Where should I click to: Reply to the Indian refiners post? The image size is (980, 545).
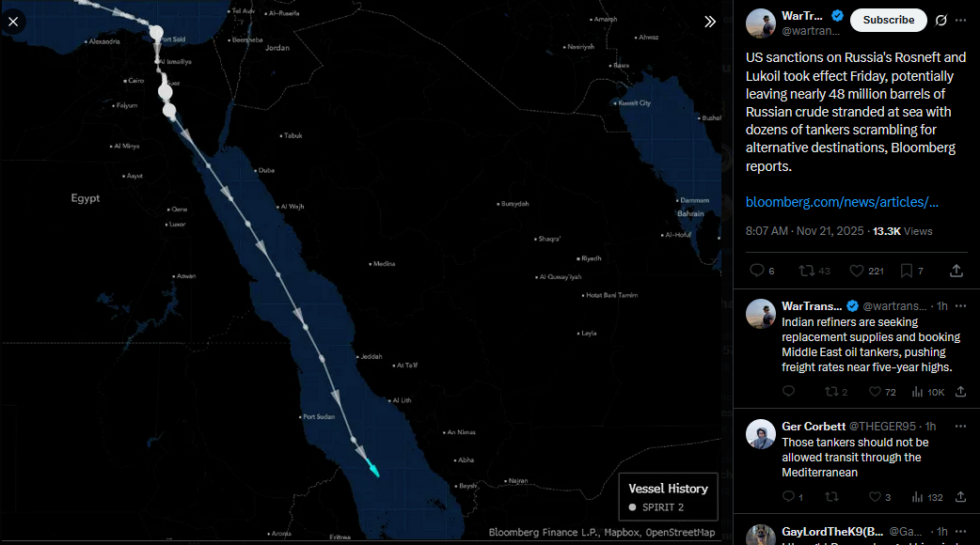789,392
